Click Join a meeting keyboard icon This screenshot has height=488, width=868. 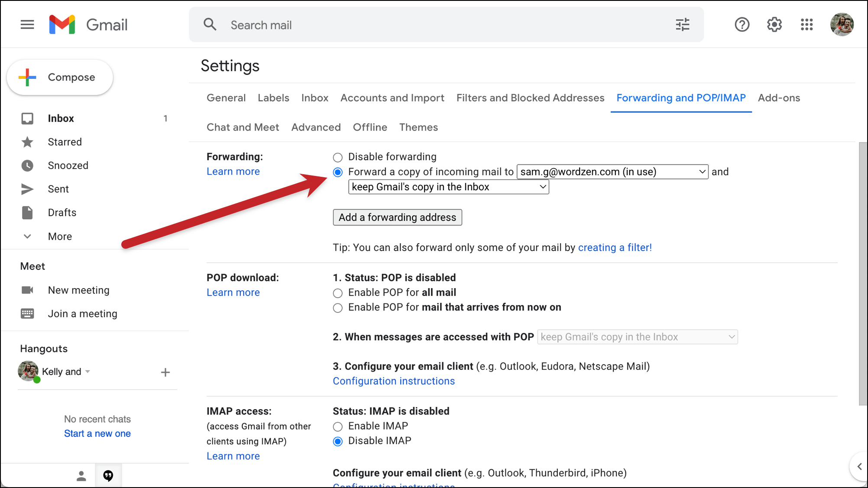click(x=27, y=314)
